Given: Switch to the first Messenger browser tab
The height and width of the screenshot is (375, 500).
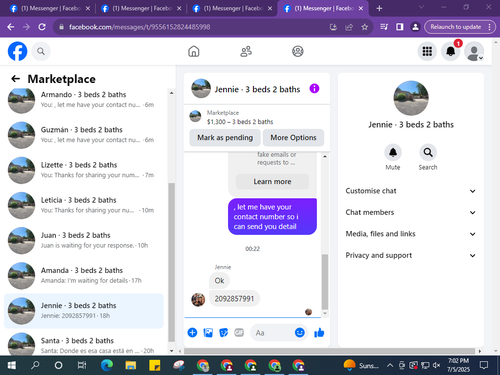Looking at the screenshot, I should [49, 8].
